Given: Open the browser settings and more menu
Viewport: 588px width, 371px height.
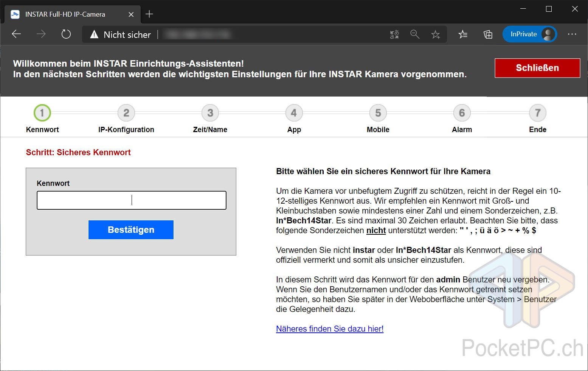Looking at the screenshot, I should pyautogui.click(x=572, y=34).
